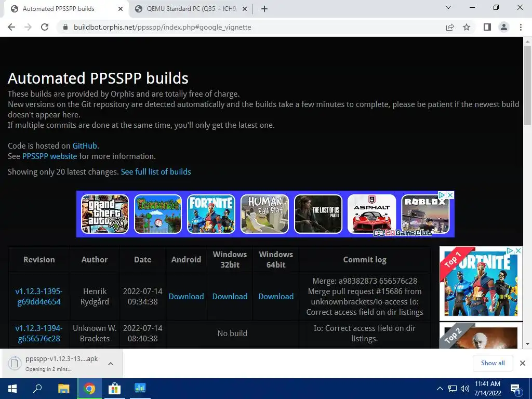Viewport: 532px width, 399px height.
Task: Switch to the QEMU Standard PC tab
Action: click(x=191, y=9)
